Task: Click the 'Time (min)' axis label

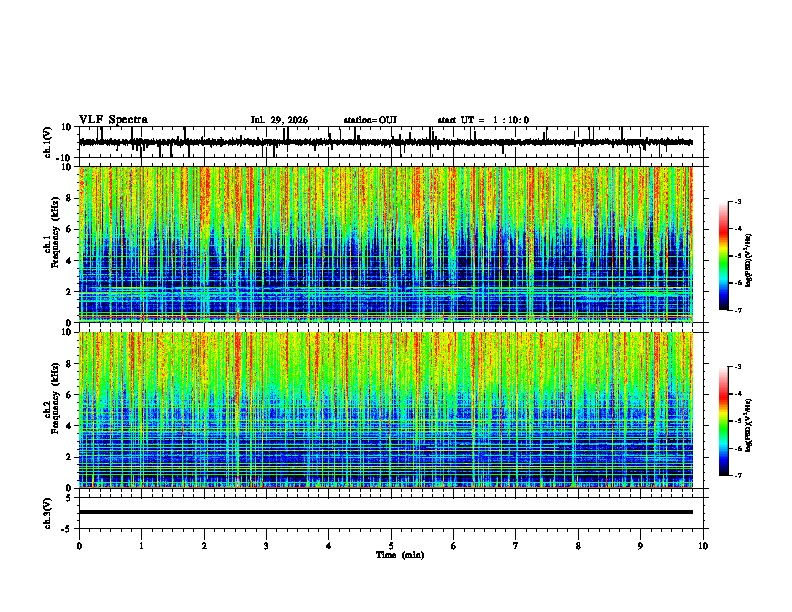Action: (x=400, y=555)
